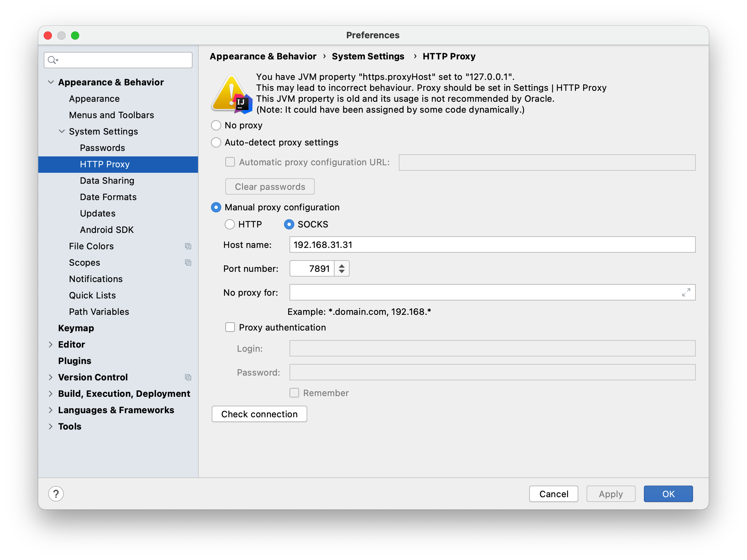Expand the Build, Execution, Deployment group

51,394
